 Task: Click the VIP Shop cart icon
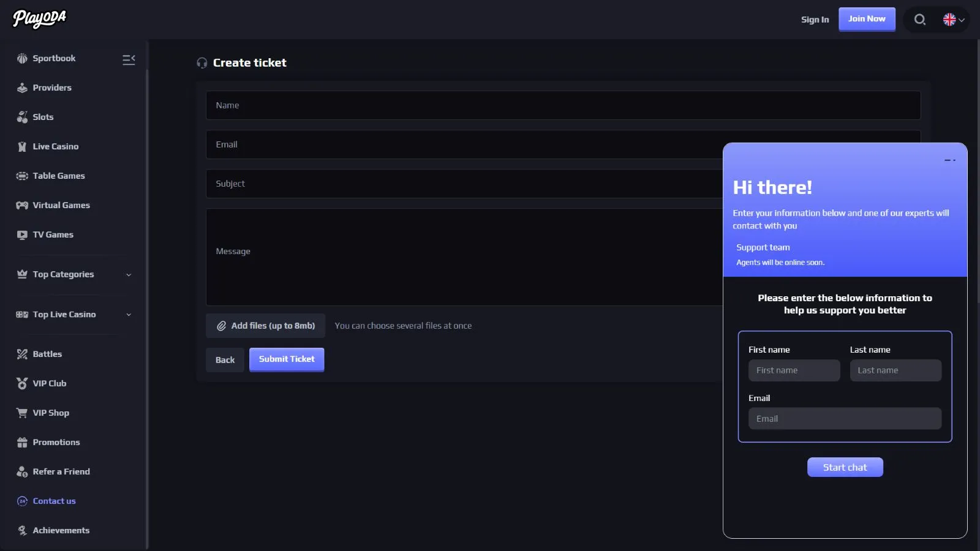click(x=22, y=413)
